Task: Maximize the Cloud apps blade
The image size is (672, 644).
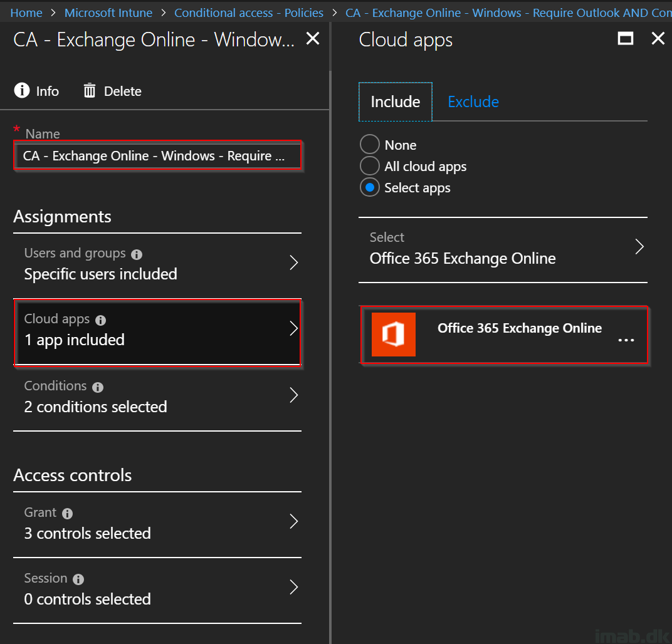Action: click(x=625, y=39)
